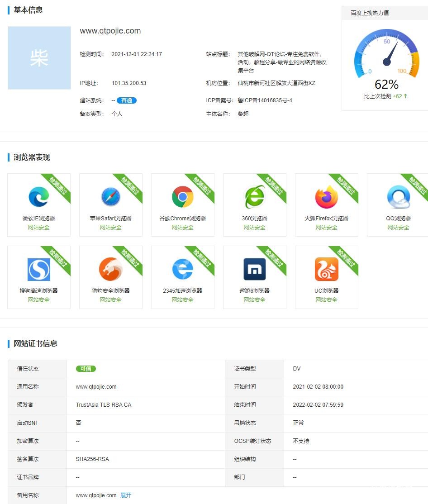The image size is (428, 504).
Task: Click the end time 2022-02-02 07:59:59
Action: pyautogui.click(x=318, y=405)
